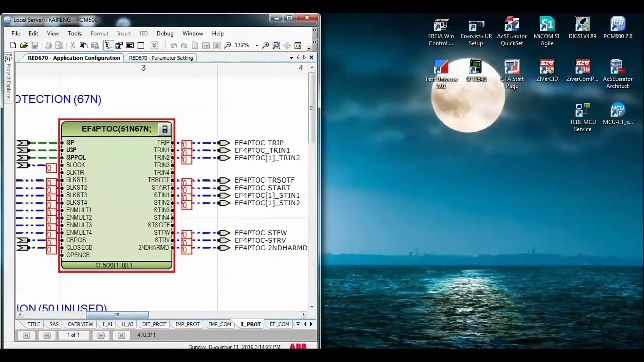Viewport: 644px width, 362px height.
Task: Click the EF4PTOC-TRSOTF output variable
Action: click(265, 180)
